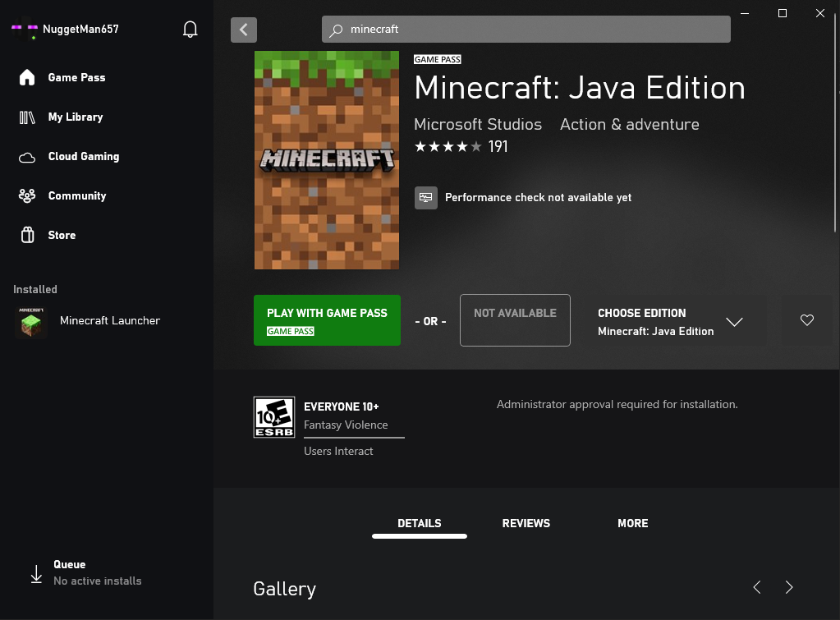This screenshot has width=840, height=620.
Task: Show next Gallery item with right arrow
Action: pyautogui.click(x=789, y=587)
